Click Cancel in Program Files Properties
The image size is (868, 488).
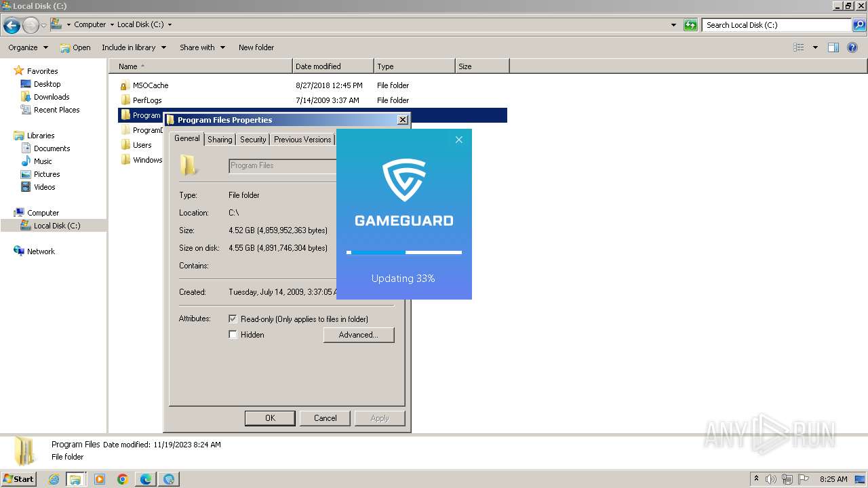click(325, 418)
